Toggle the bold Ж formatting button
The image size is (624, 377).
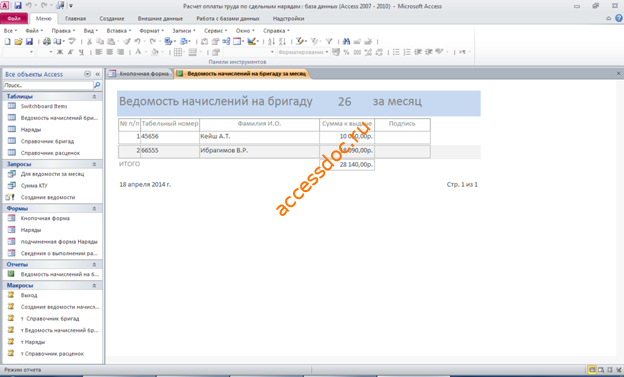click(x=60, y=52)
